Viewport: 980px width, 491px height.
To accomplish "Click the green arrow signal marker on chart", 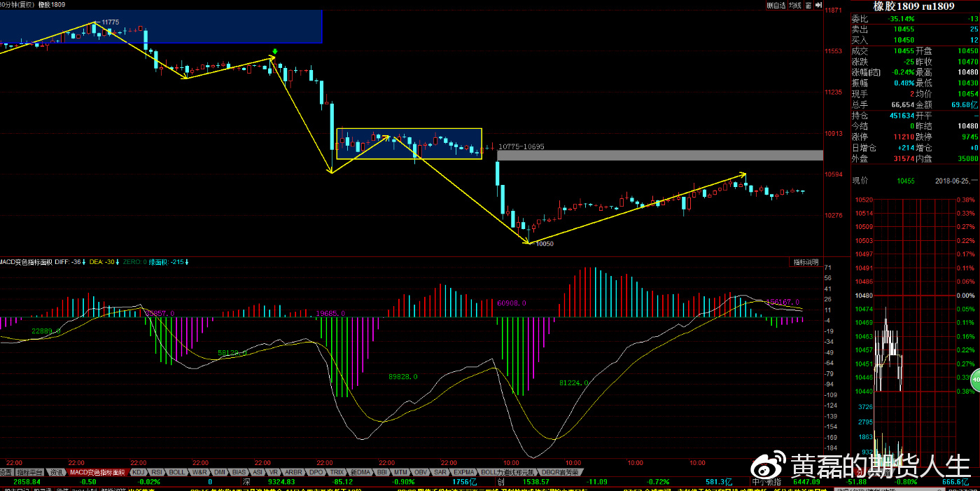I will pyautogui.click(x=275, y=52).
